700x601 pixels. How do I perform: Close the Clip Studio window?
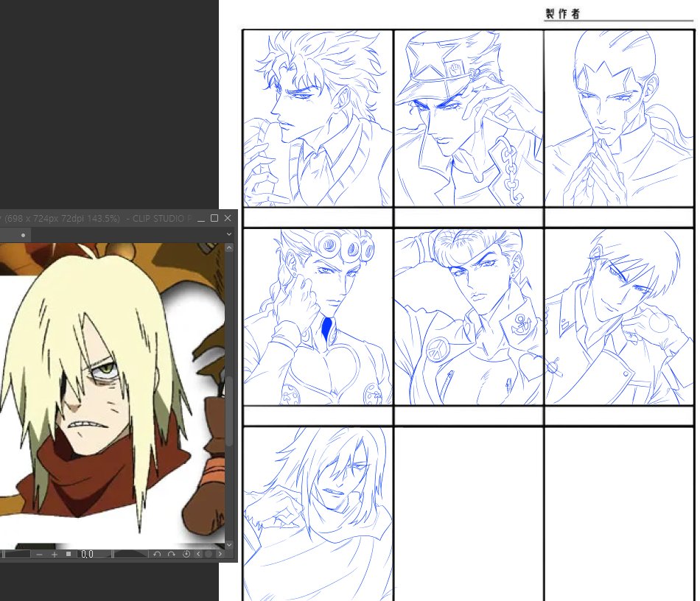[228, 218]
